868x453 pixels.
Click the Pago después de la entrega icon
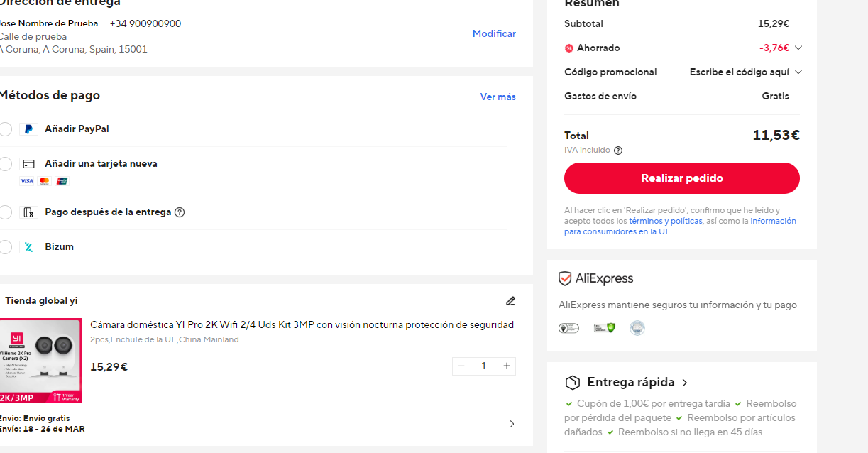(28, 212)
